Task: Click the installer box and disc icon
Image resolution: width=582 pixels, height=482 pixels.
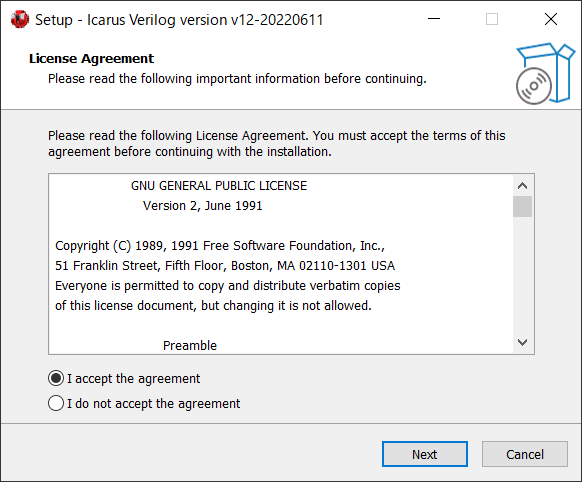Action: (x=545, y=73)
